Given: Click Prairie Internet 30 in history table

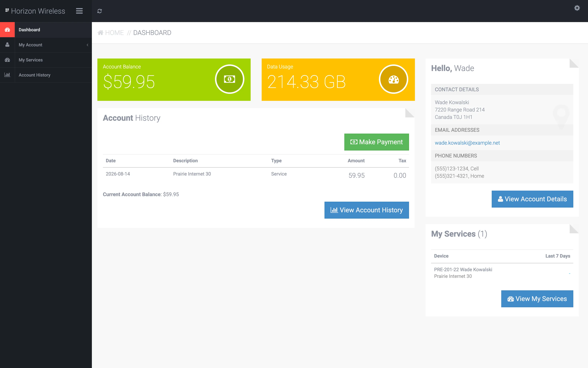Looking at the screenshot, I should pos(192,174).
